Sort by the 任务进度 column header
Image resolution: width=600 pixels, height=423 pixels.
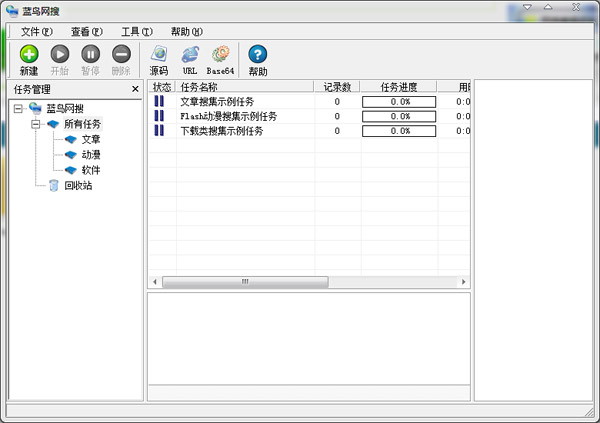click(398, 87)
